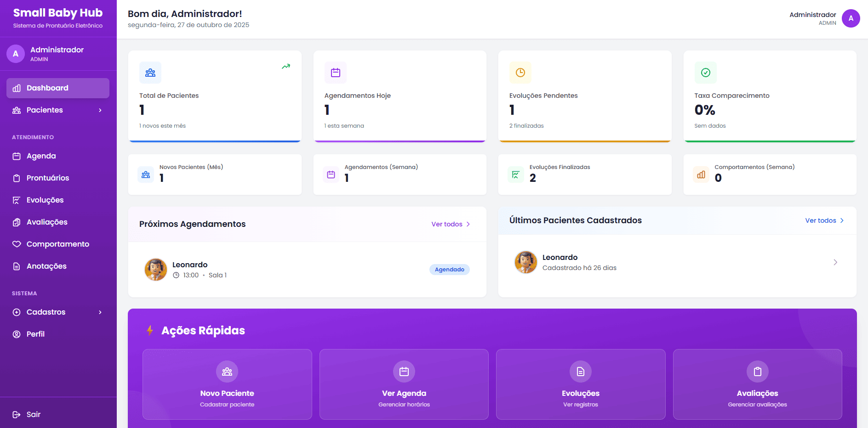
Task: Click Ver todos in Últimos Pacientes Cadastrados
Action: coord(824,220)
